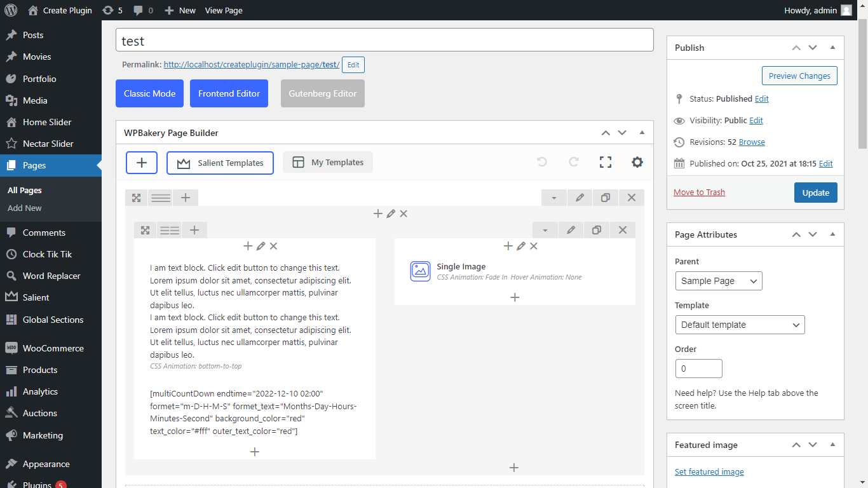Open the Template dropdown
The height and width of the screenshot is (488, 868).
pos(740,325)
